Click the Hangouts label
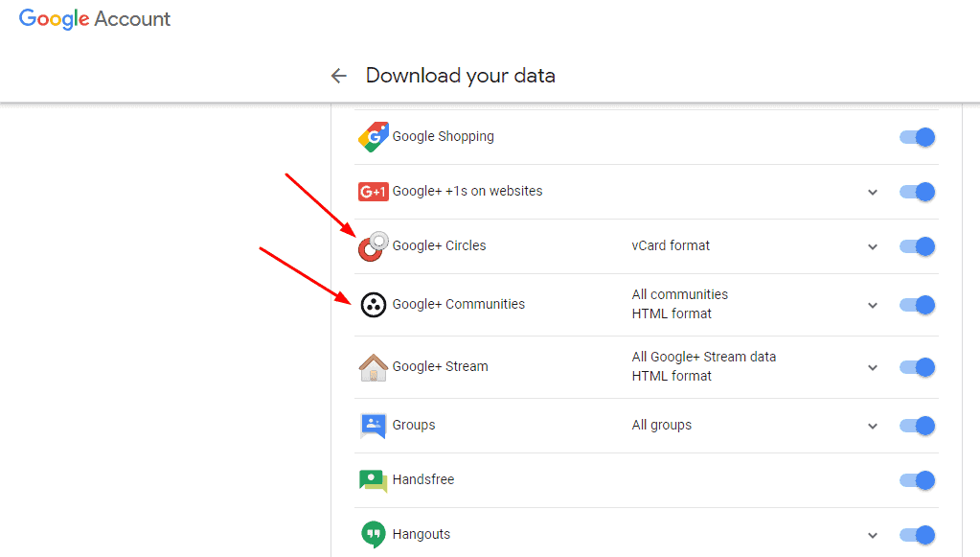This screenshot has height=557, width=980. coord(422,535)
